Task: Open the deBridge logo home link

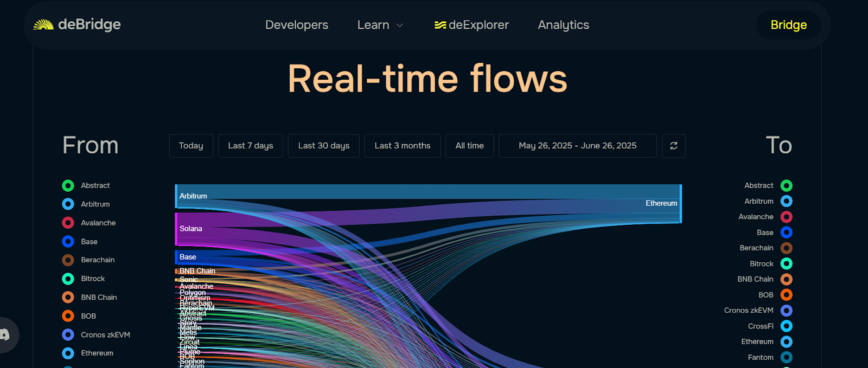Action: point(76,24)
